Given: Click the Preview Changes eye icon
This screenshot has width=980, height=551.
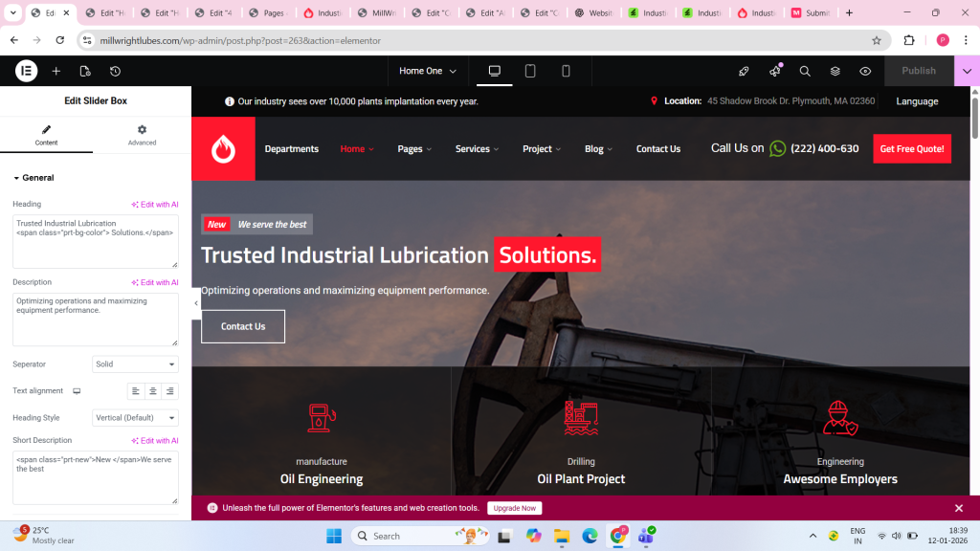Looking at the screenshot, I should click(x=865, y=71).
